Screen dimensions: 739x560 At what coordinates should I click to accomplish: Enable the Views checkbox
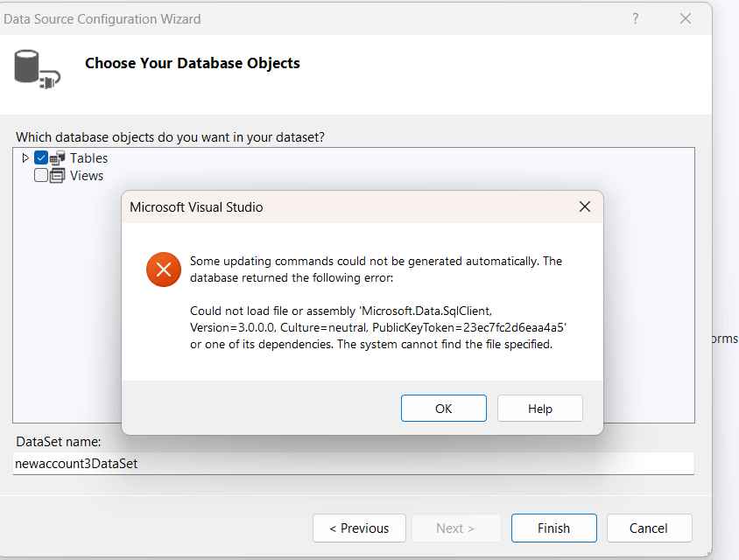point(40,175)
